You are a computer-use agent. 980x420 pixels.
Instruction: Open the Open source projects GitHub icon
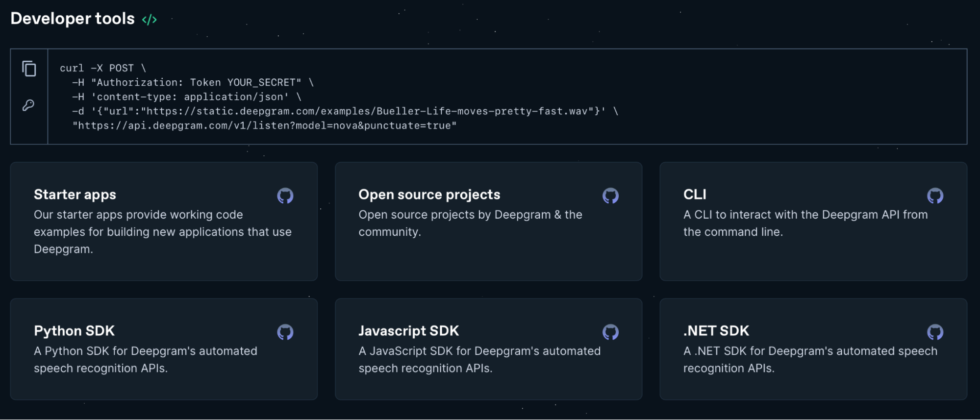pyautogui.click(x=610, y=196)
